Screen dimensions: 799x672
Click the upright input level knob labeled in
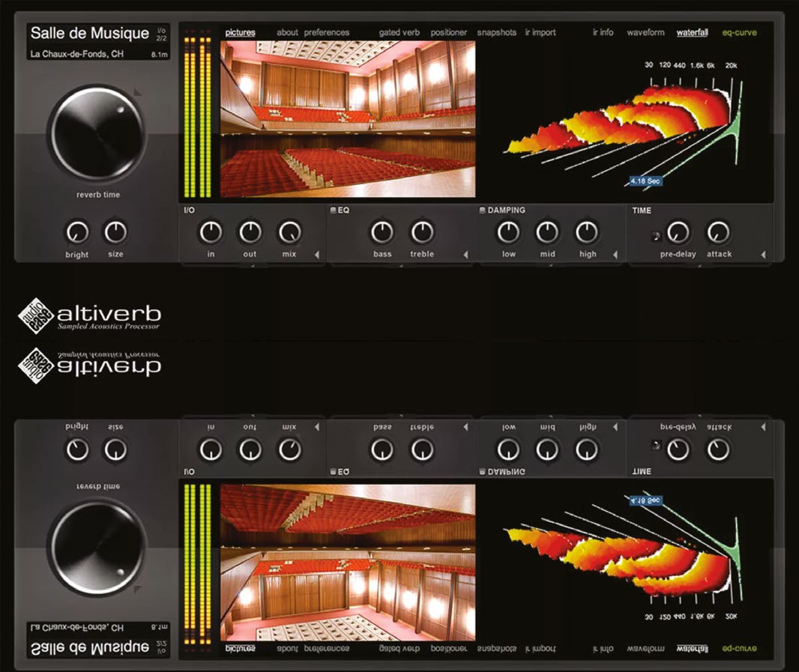(211, 232)
